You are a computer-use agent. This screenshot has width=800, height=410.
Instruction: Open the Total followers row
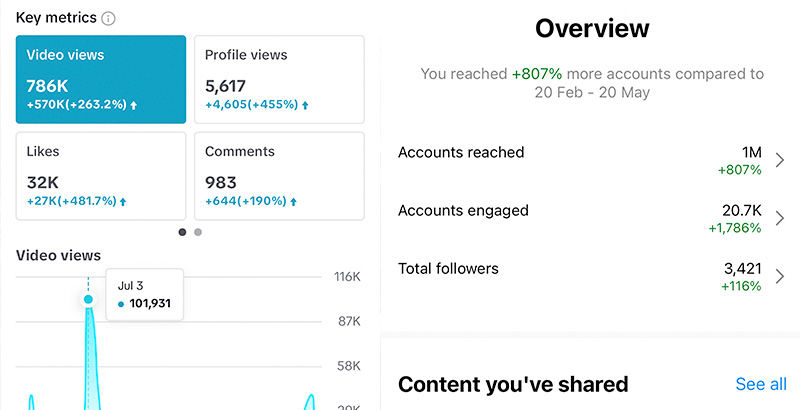point(591,276)
